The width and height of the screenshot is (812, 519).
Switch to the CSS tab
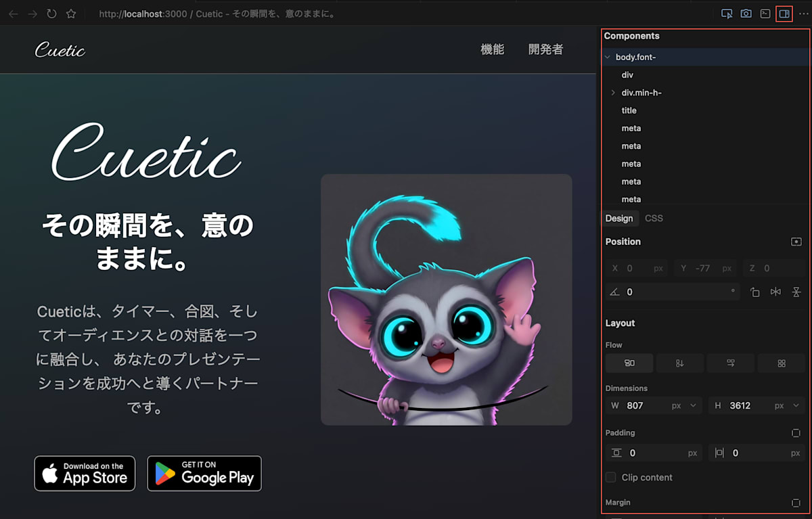click(654, 219)
